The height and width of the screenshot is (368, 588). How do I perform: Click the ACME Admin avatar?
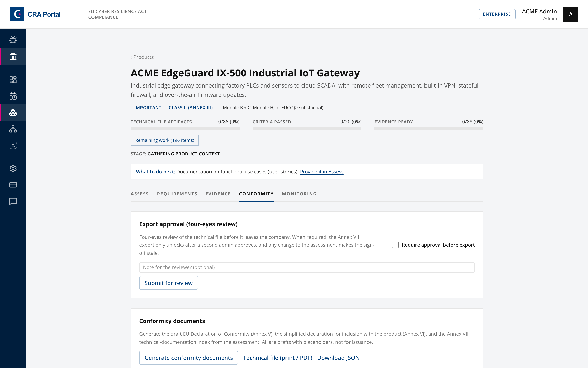[571, 14]
